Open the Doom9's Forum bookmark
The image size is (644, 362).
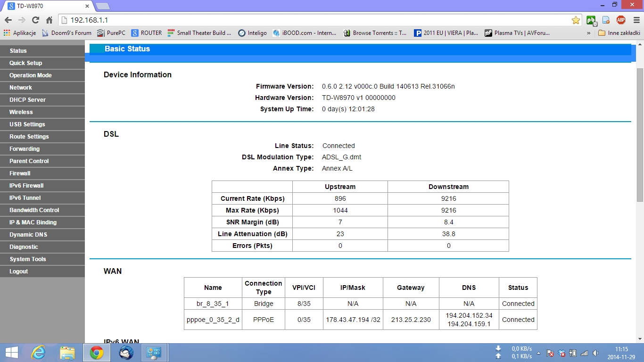click(66, 33)
